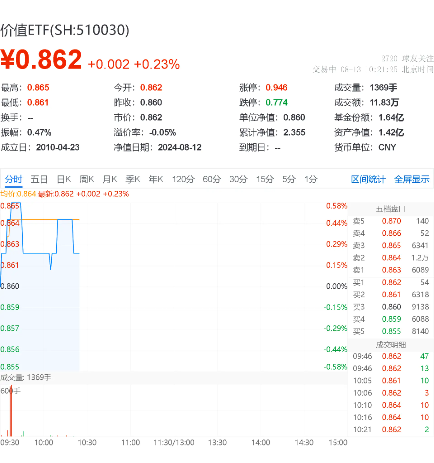The image size is (434, 463).
Task: Click the -0.58% right axis label
Action: pyautogui.click(x=335, y=367)
